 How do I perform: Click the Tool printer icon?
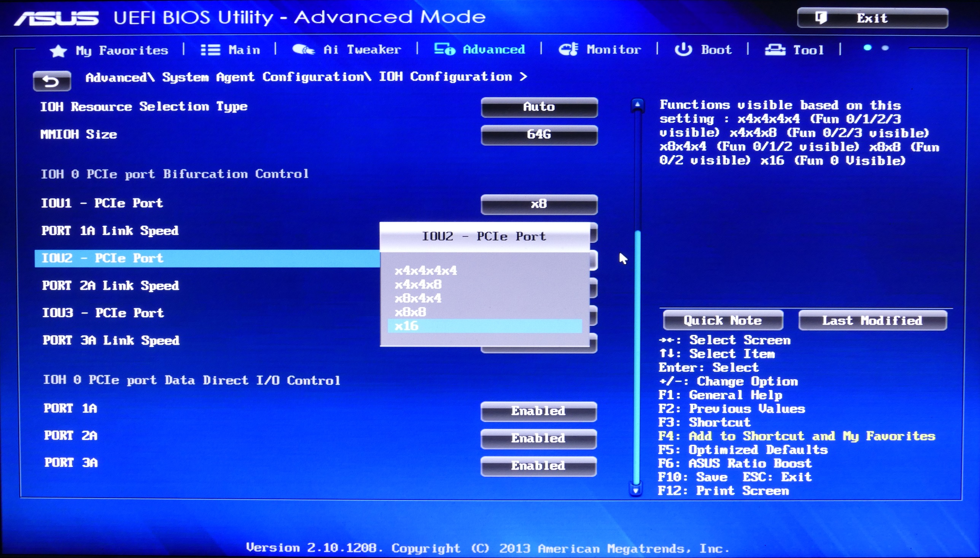coord(775,50)
